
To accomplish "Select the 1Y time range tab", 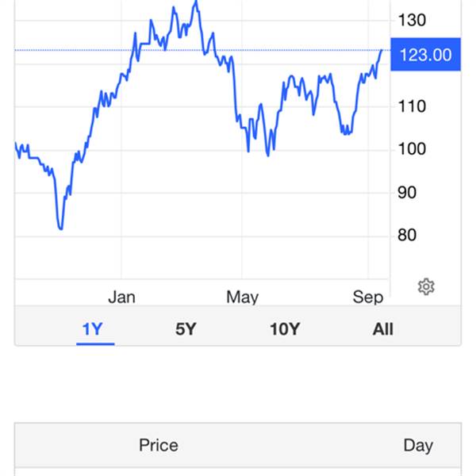I will click(x=93, y=329).
